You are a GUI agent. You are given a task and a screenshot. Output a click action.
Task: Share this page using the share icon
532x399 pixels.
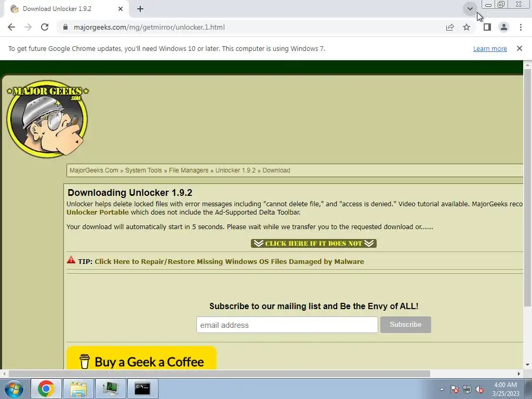450,27
